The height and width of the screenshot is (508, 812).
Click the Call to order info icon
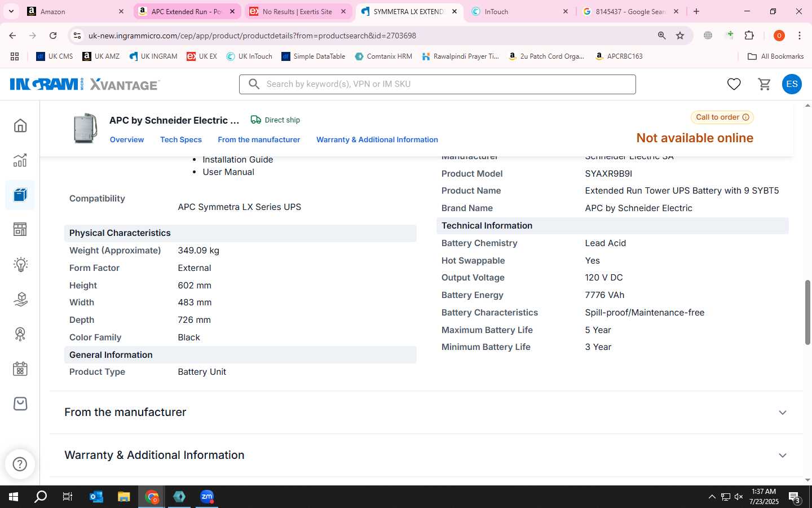pyautogui.click(x=745, y=117)
